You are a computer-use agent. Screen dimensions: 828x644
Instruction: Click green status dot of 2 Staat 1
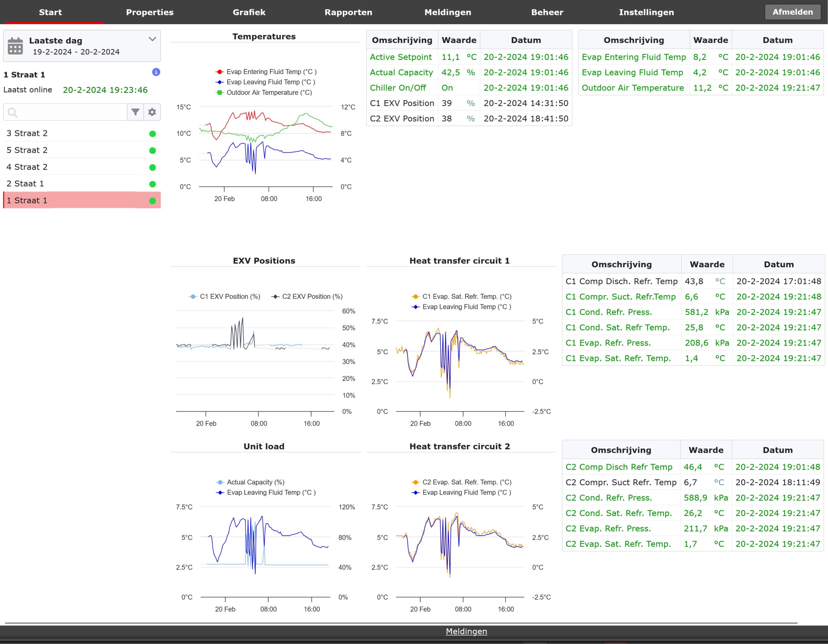tap(152, 184)
